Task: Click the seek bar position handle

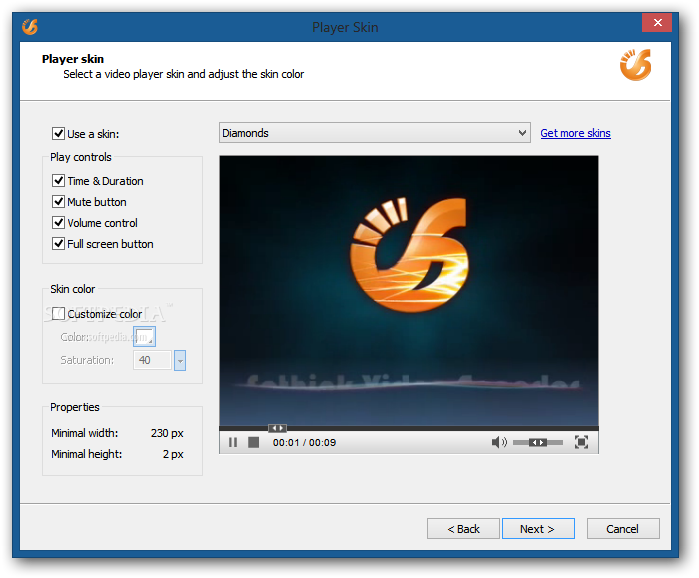Action: [277, 428]
